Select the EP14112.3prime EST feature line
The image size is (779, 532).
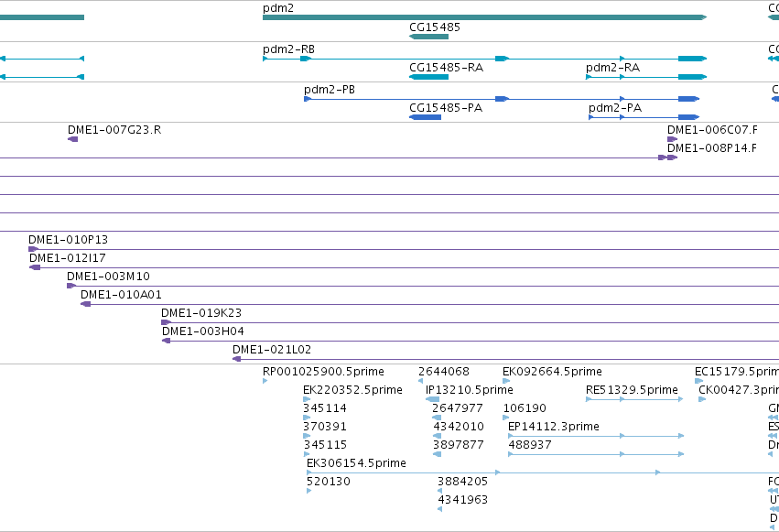[596, 436]
